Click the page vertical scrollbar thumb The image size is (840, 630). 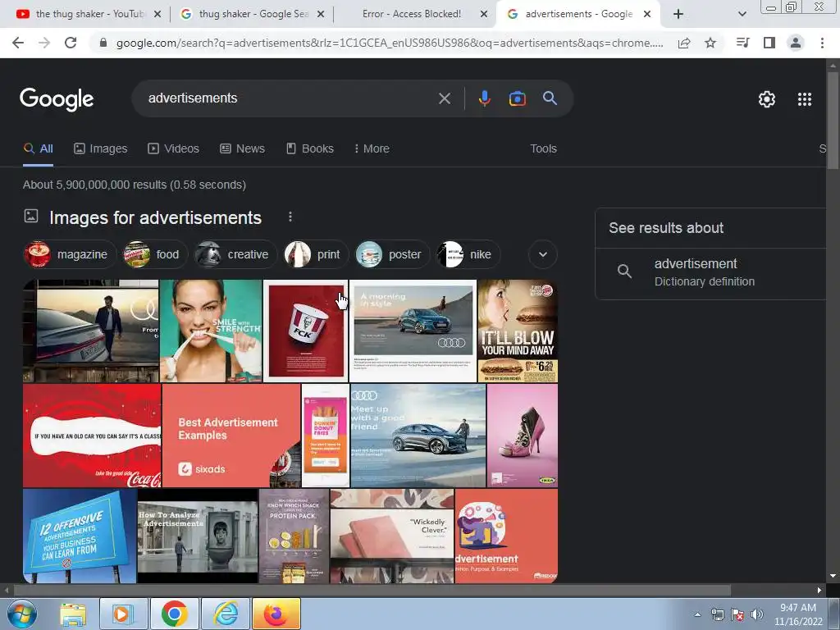(833, 121)
